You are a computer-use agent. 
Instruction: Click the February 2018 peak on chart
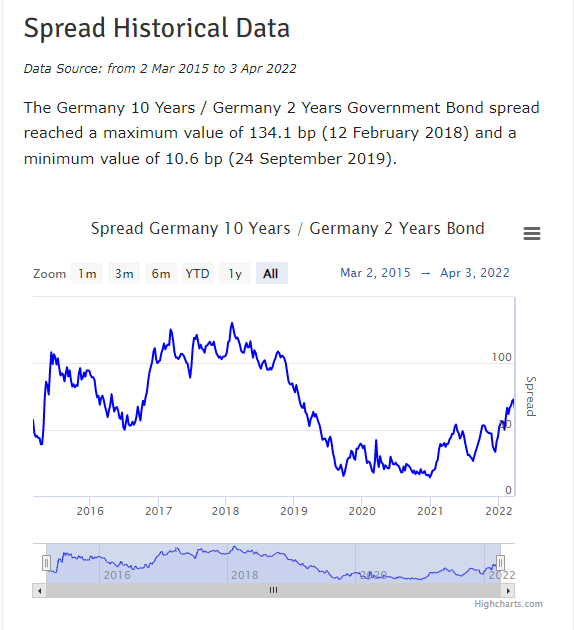point(232,323)
